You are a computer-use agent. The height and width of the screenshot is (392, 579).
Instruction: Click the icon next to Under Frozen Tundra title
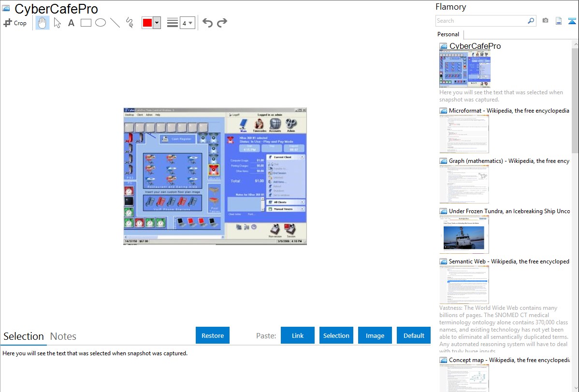444,211
